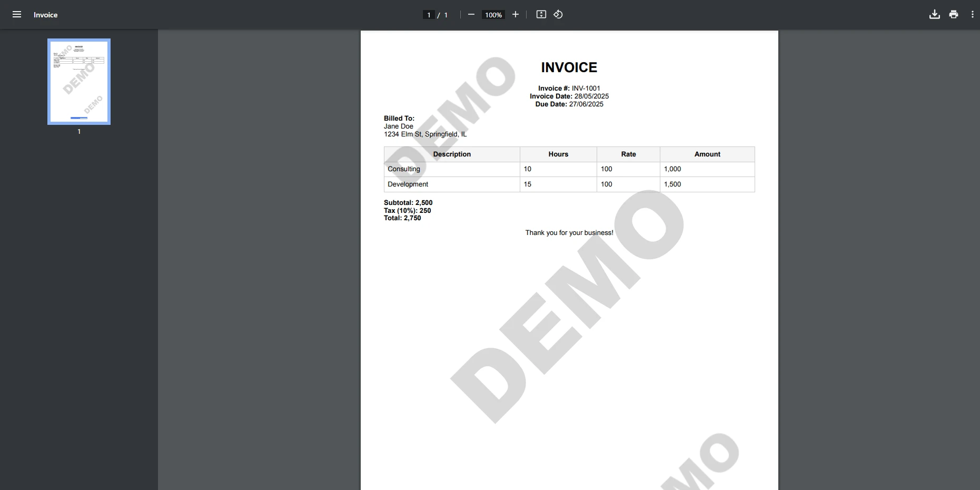Image resolution: width=980 pixels, height=490 pixels.
Task: Click Thank you for your business text
Action: click(569, 233)
